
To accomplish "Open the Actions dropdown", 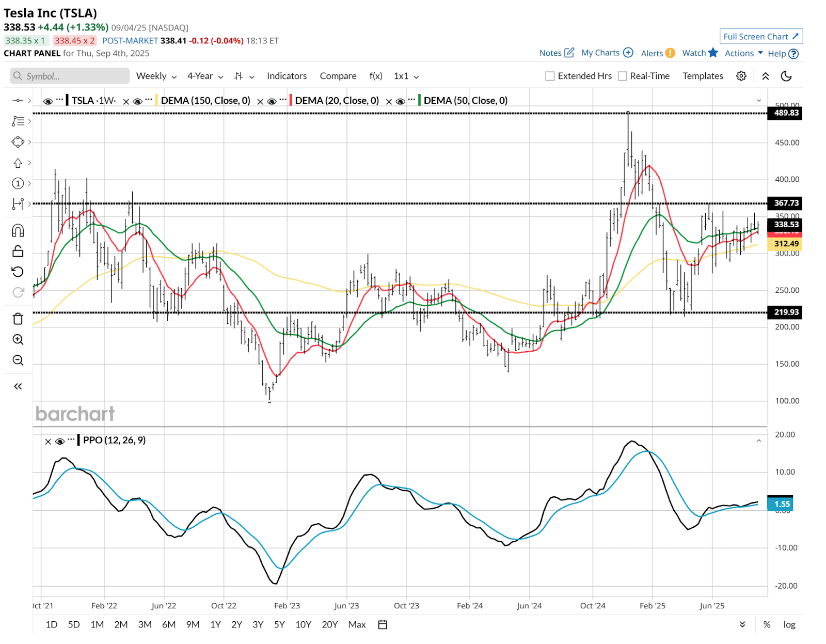I will pyautogui.click(x=743, y=53).
